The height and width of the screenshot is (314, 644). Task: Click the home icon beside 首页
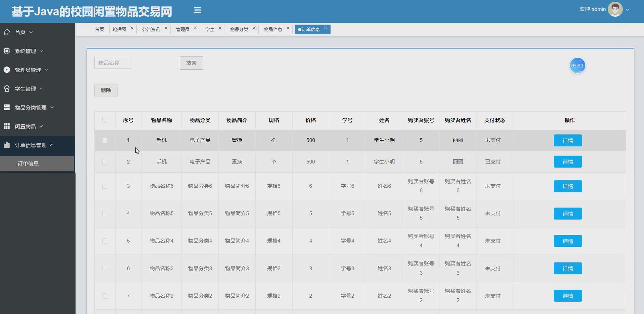pos(7,32)
